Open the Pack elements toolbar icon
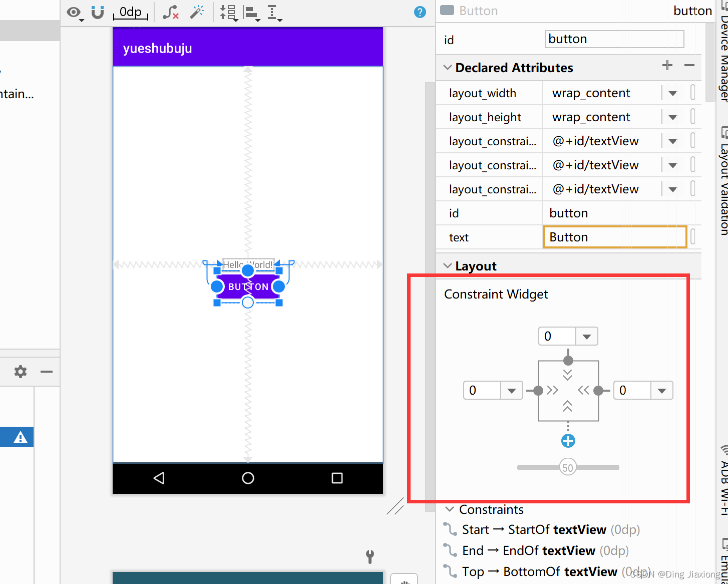This screenshot has width=728, height=584. tap(228, 13)
